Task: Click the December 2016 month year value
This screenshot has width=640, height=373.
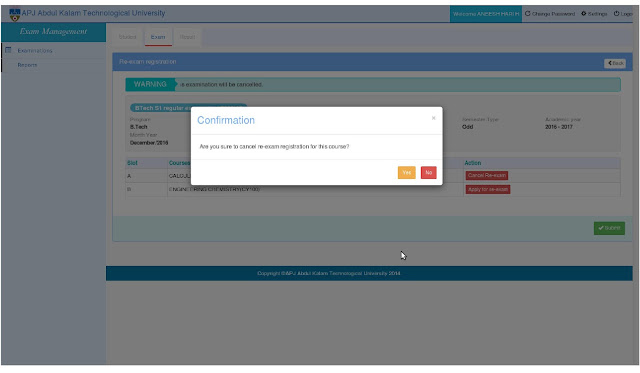Action: (149, 143)
